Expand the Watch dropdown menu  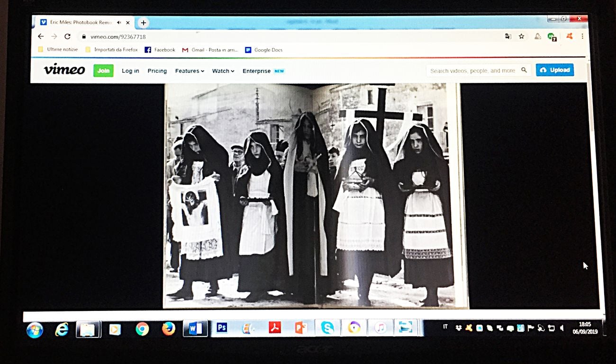click(x=223, y=71)
